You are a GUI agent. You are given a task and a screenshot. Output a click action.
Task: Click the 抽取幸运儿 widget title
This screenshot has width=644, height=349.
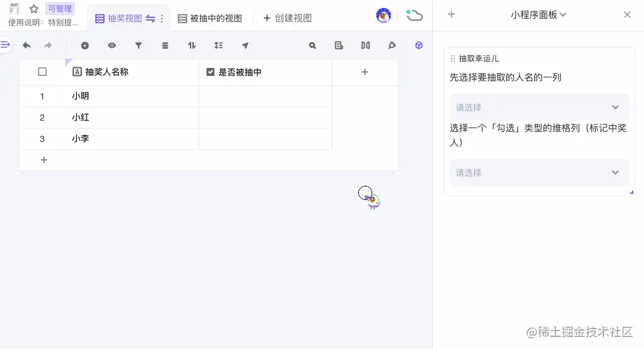click(x=478, y=59)
